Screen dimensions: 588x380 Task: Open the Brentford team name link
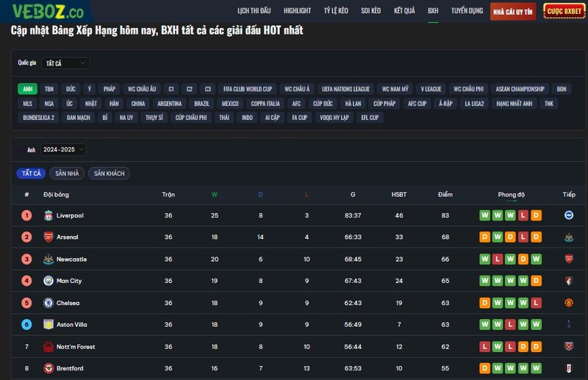[70, 368]
